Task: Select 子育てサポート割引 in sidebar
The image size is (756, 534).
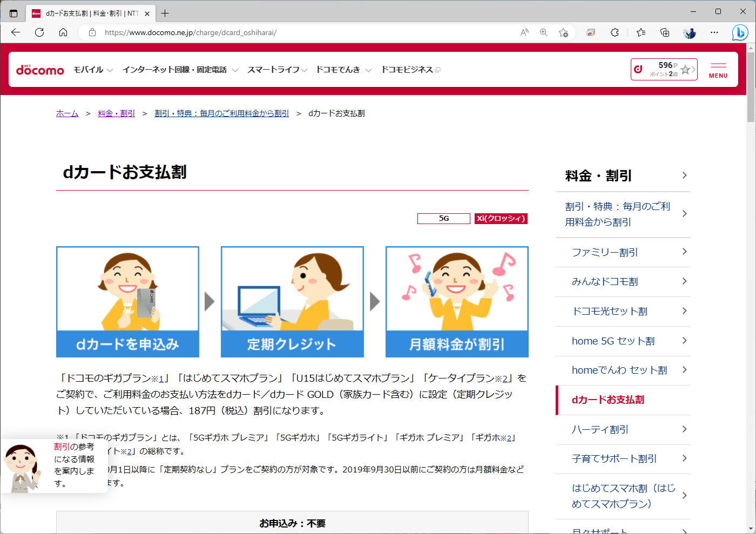Action: click(x=623, y=459)
